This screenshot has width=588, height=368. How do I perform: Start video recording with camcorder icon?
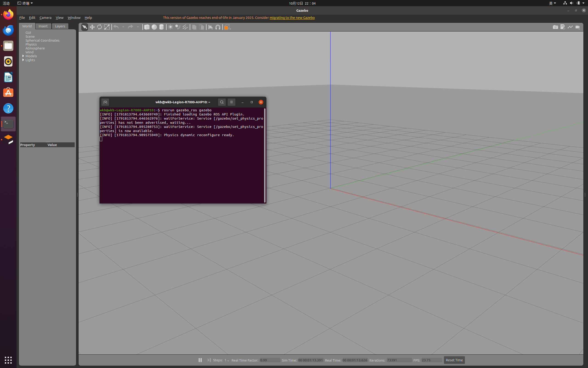[578, 27]
